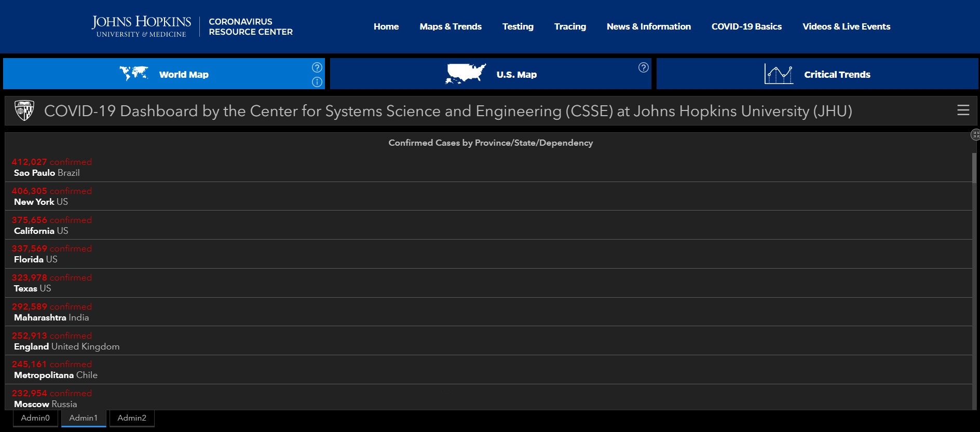Click the United States silhouette map icon
Image resolution: width=980 pixels, height=432 pixels.
click(x=466, y=74)
